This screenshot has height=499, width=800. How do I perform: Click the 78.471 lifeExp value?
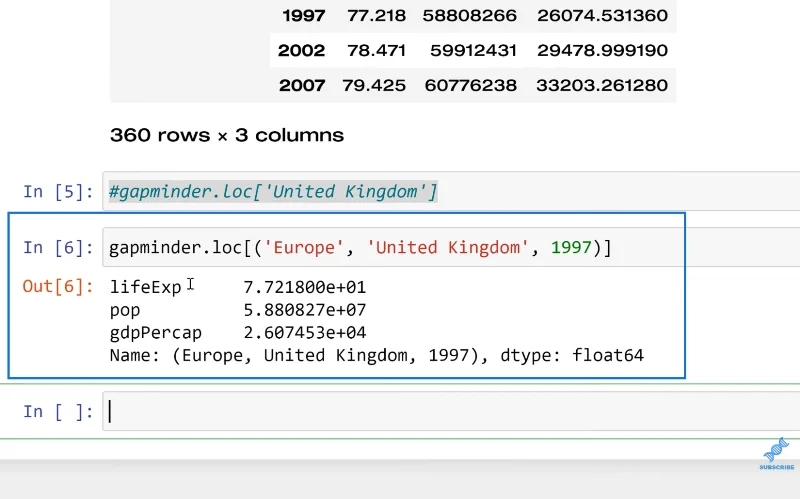coord(377,51)
